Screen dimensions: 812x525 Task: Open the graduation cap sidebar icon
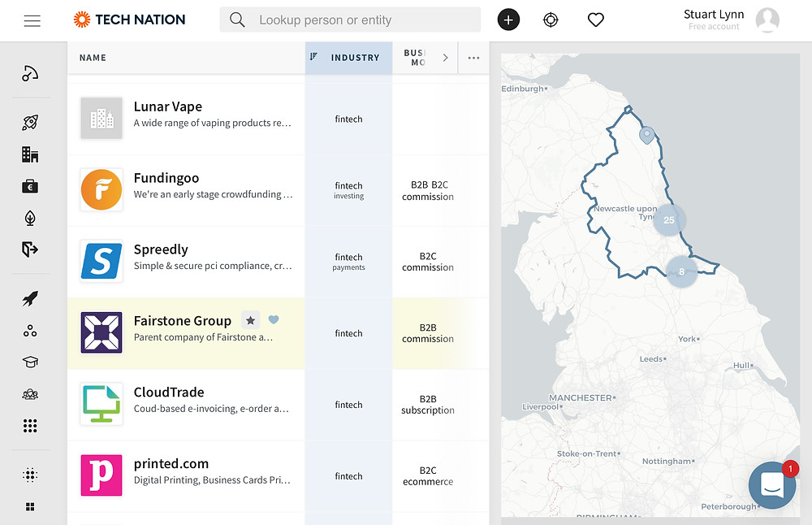(x=30, y=362)
